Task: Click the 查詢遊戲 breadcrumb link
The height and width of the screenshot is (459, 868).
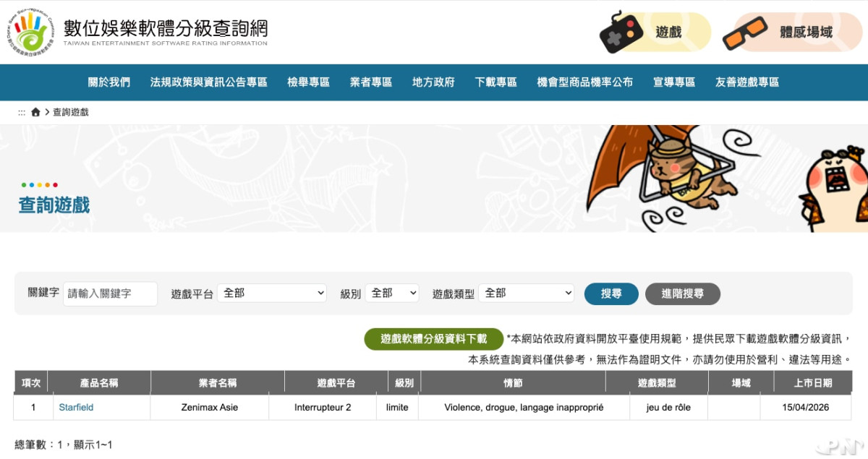Action: pyautogui.click(x=71, y=112)
